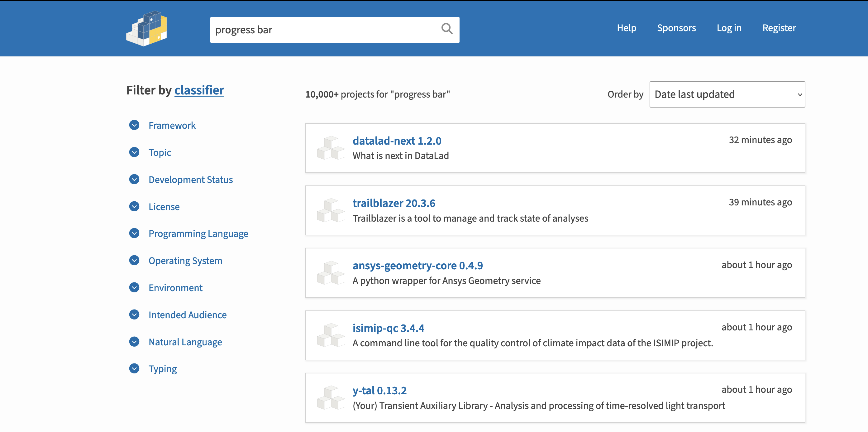Click the Trailblazer tool description text
This screenshot has width=868, height=432.
[470, 218]
